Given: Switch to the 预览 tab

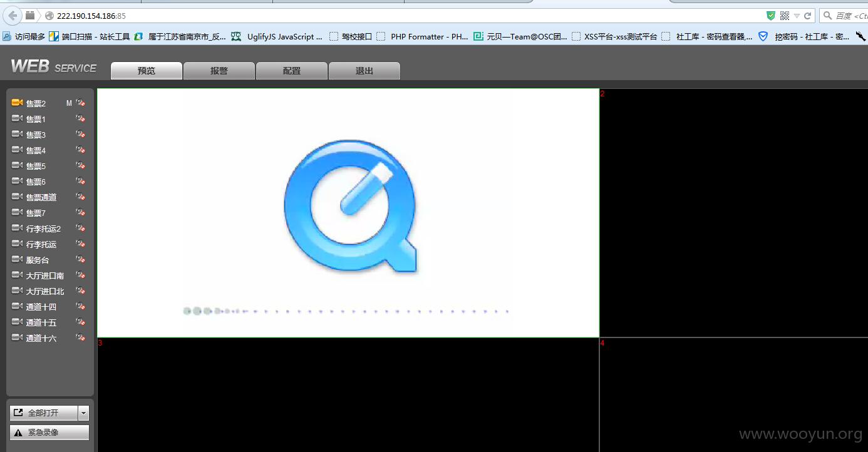Looking at the screenshot, I should coord(147,71).
